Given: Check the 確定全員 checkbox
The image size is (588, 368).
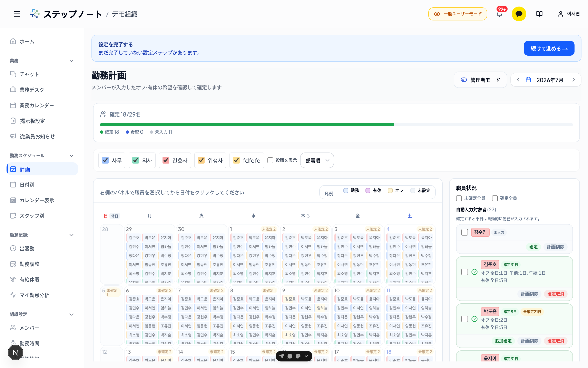Looking at the screenshot, I should [495, 198].
